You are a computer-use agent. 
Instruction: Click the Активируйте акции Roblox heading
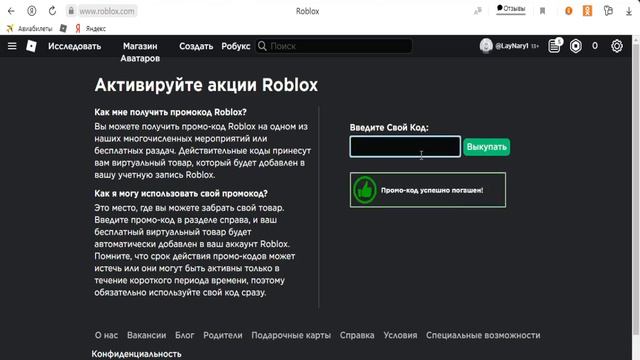coord(206,85)
